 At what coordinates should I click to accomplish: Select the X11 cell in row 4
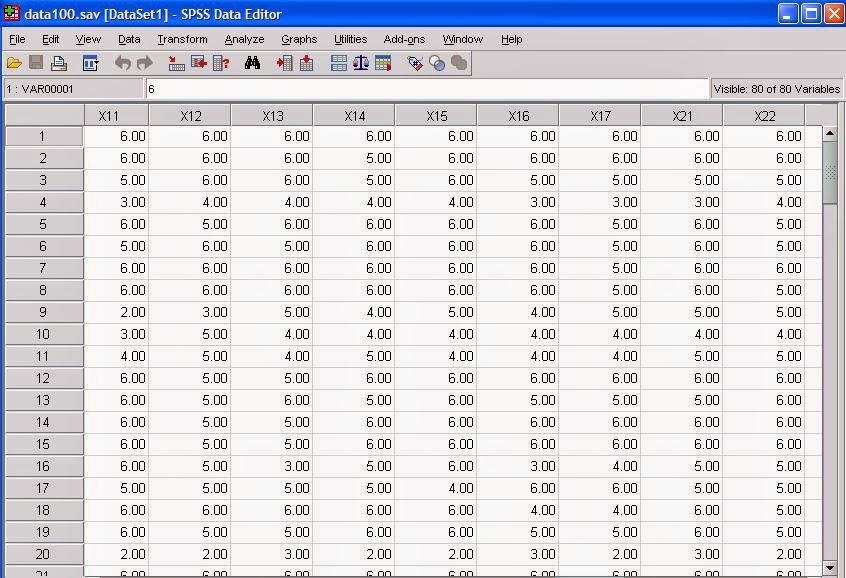tap(117, 202)
